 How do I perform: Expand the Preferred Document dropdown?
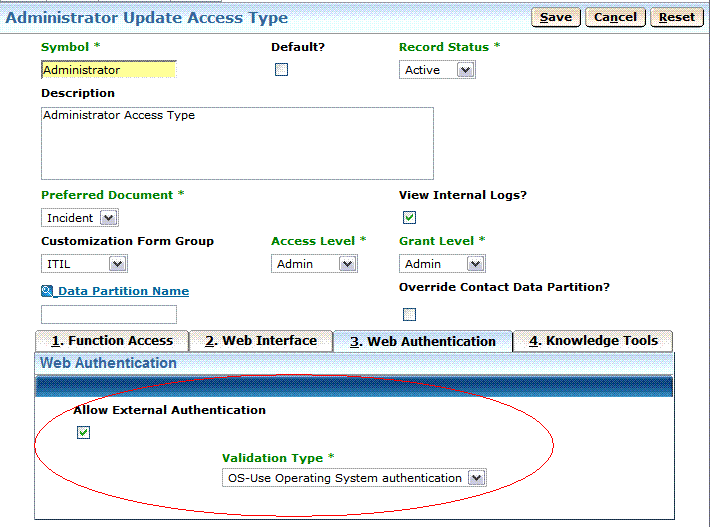point(80,218)
